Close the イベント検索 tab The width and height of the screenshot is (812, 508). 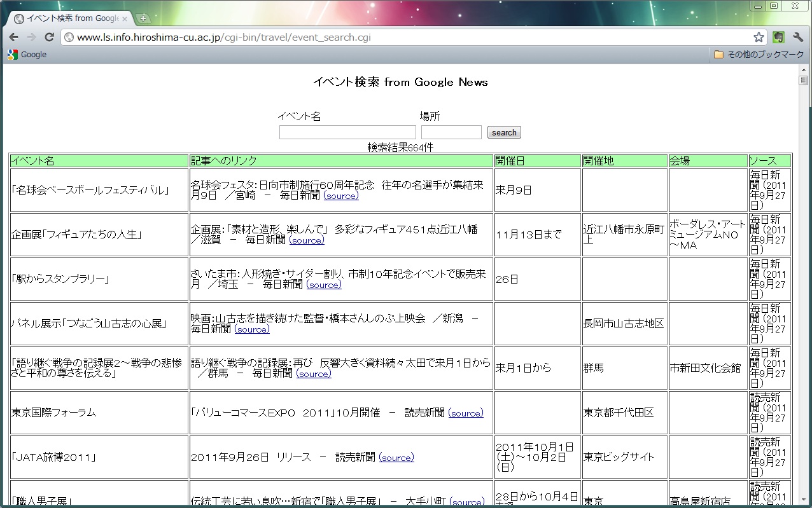pyautogui.click(x=125, y=18)
